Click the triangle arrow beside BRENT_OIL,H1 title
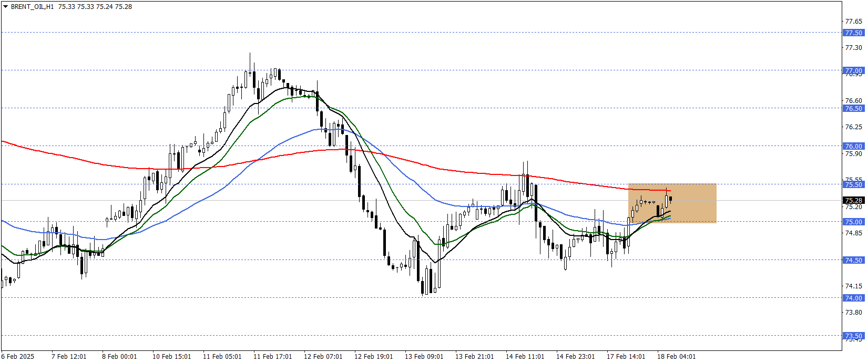Viewport: 868px width, 363px height. coord(5,7)
